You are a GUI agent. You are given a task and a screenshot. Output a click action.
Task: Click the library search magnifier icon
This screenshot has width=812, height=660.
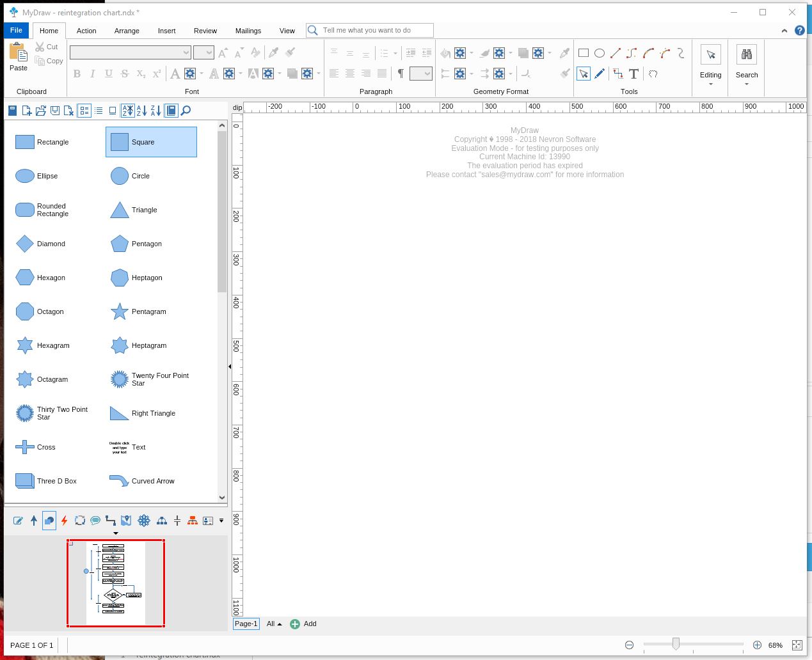[x=186, y=111]
